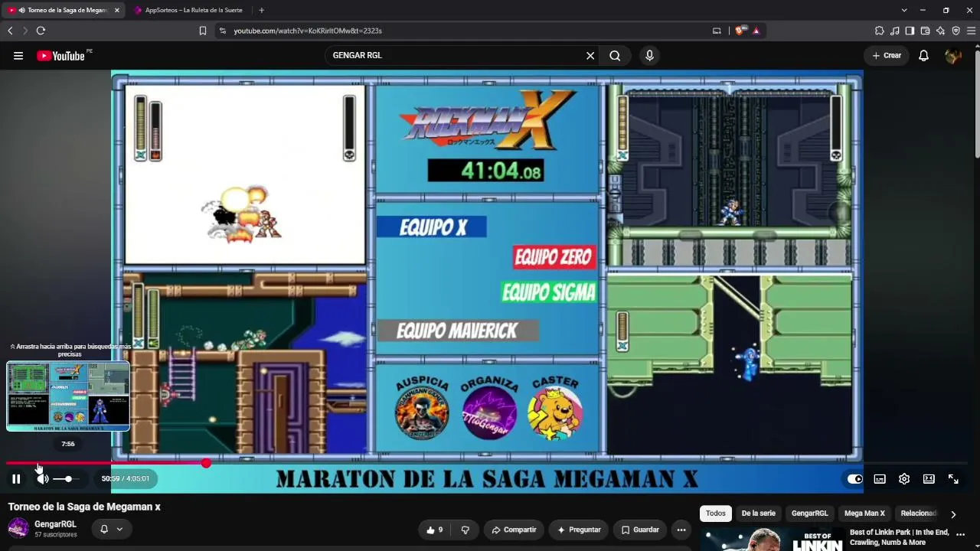Screen dimensions: 980x551
Task: Click the Preguntar button
Action: (579, 530)
